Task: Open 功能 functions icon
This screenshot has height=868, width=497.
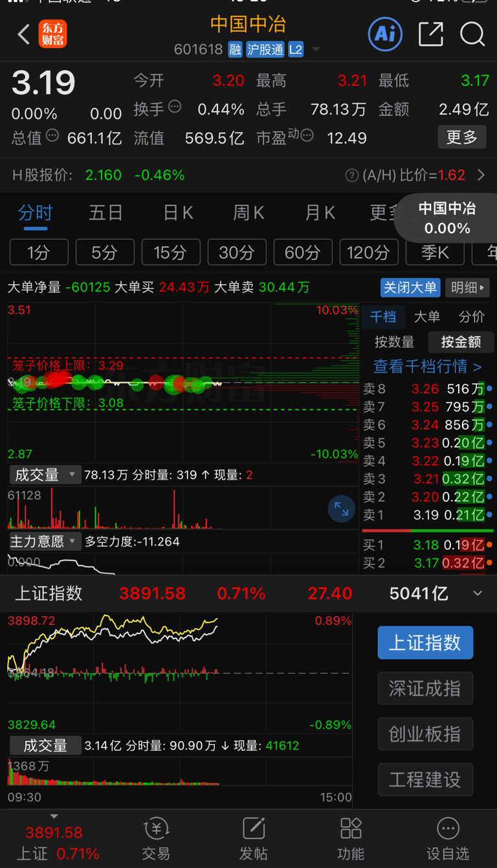Action: point(351,839)
